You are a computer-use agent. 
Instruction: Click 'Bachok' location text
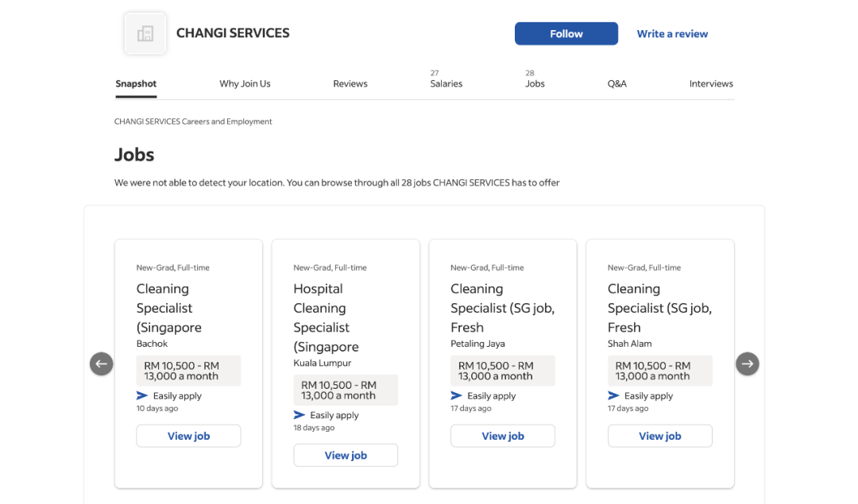152,344
